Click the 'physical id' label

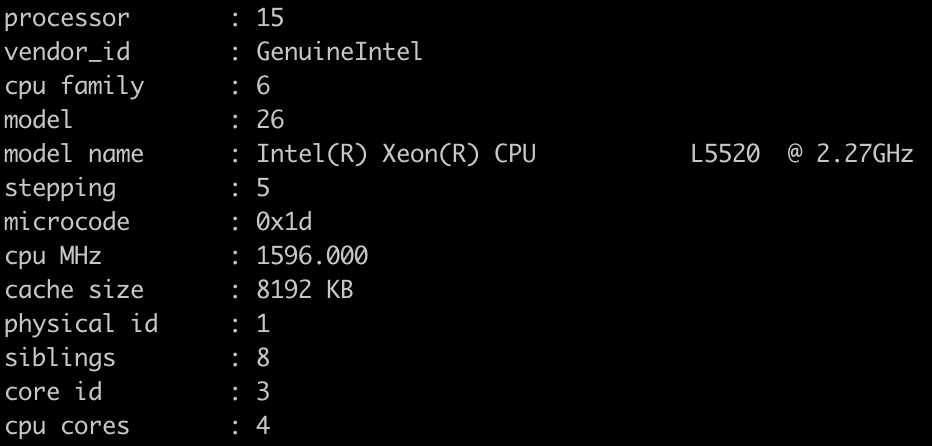80,324
